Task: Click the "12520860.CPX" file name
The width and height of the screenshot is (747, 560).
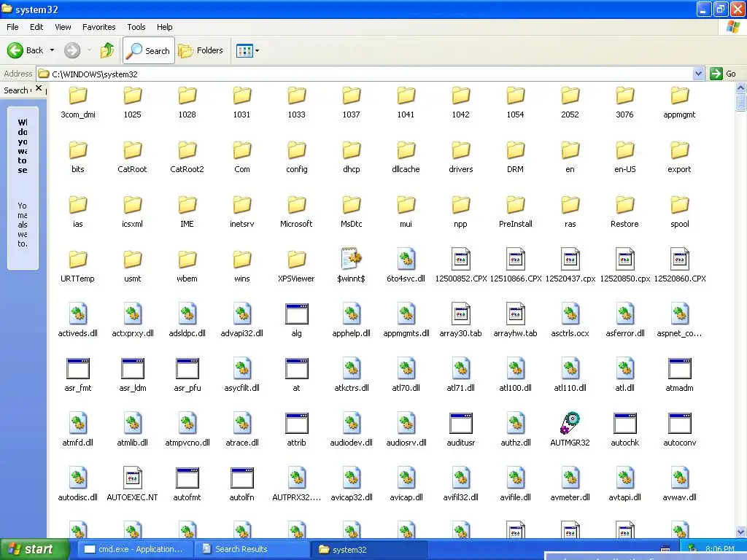Action: 680,279
